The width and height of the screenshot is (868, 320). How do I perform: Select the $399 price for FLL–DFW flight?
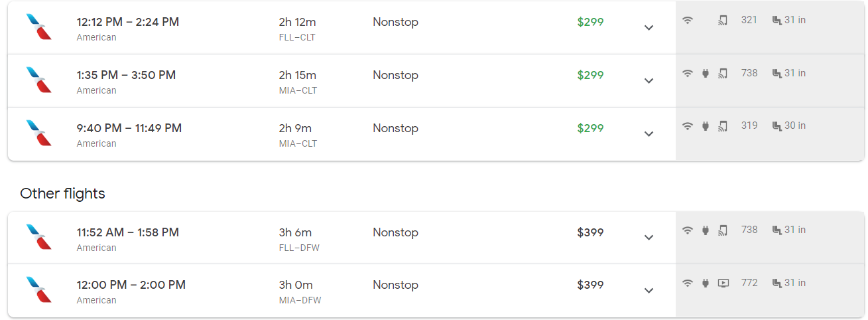pyautogui.click(x=590, y=232)
